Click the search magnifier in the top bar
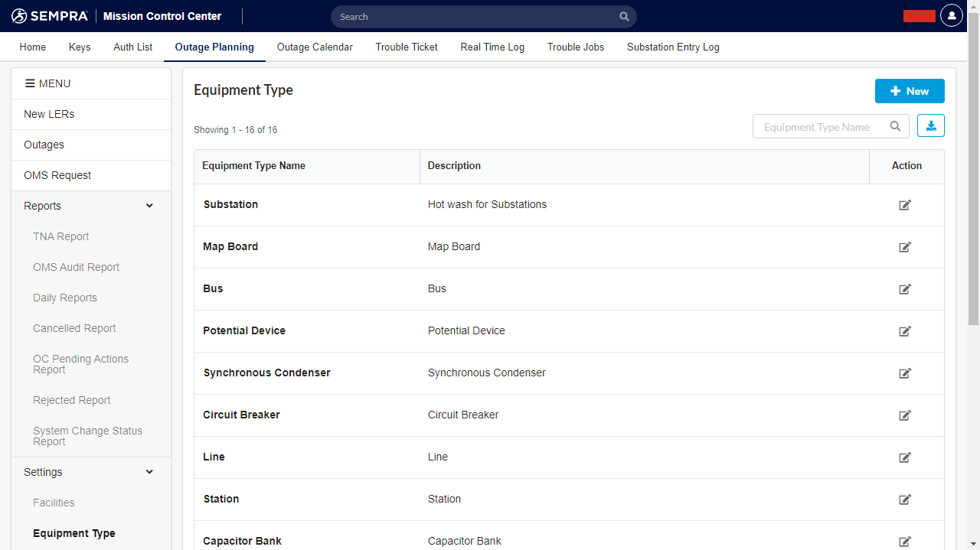 pos(624,16)
